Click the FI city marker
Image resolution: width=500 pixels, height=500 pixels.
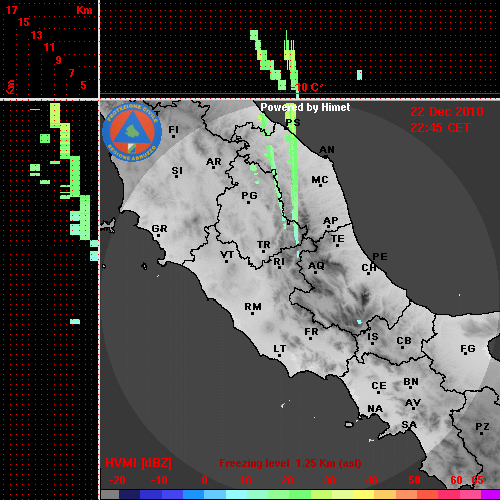pyautogui.click(x=173, y=136)
